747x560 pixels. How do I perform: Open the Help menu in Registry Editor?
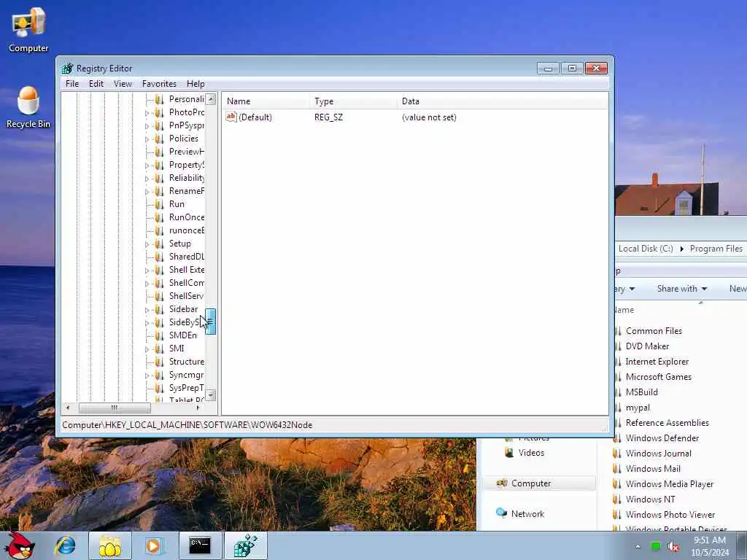click(x=196, y=84)
